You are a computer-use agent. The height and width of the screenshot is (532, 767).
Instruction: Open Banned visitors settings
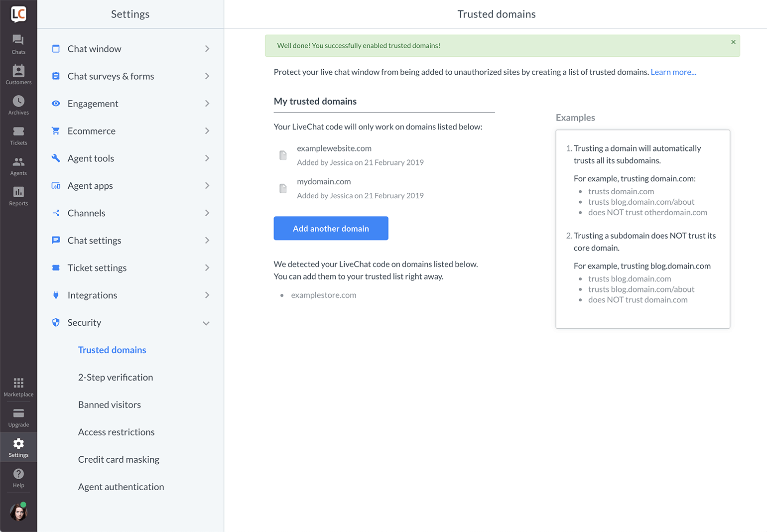[x=110, y=405]
